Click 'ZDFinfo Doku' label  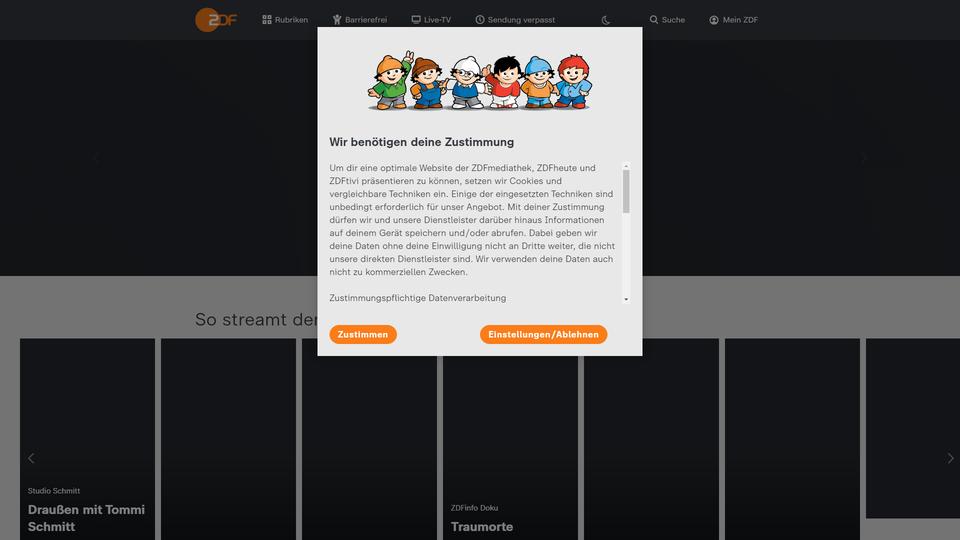474,508
